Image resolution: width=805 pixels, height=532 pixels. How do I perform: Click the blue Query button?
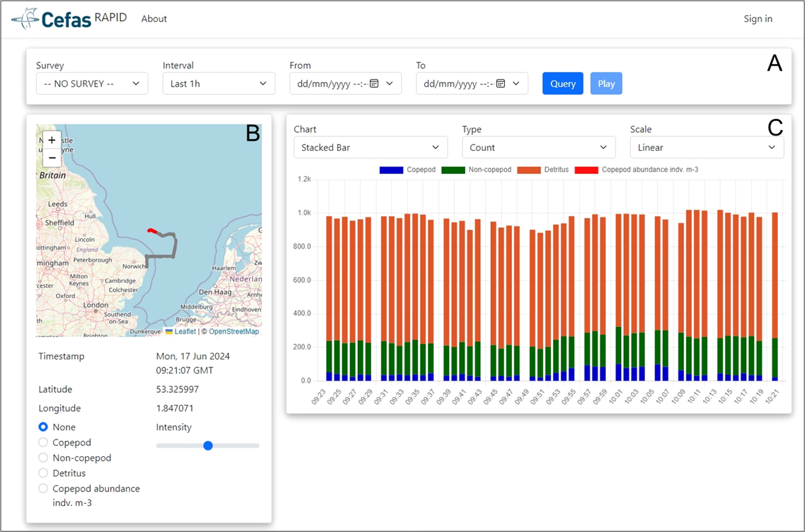coord(563,83)
